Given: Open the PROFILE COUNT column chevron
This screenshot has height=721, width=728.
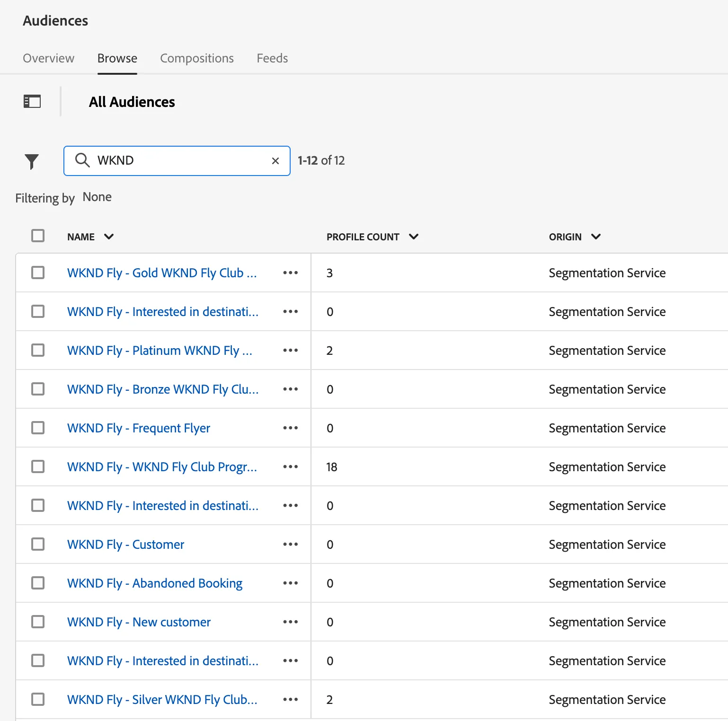Looking at the screenshot, I should 414,237.
